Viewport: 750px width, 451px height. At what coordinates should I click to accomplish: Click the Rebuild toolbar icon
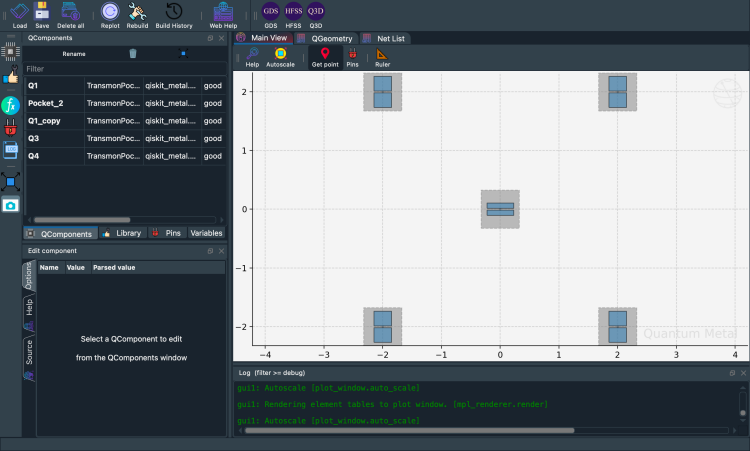[137, 15]
